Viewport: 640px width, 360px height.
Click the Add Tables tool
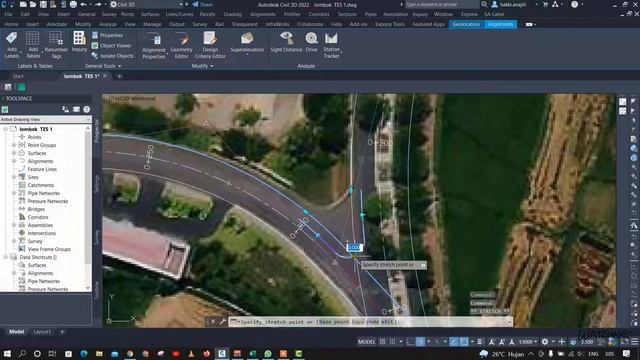pos(33,45)
